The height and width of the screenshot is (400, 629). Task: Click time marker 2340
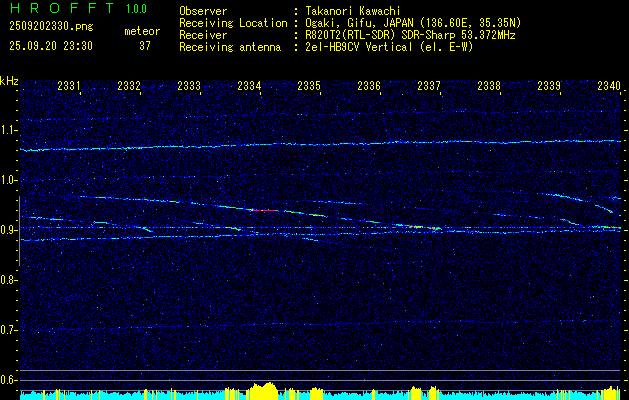point(609,85)
